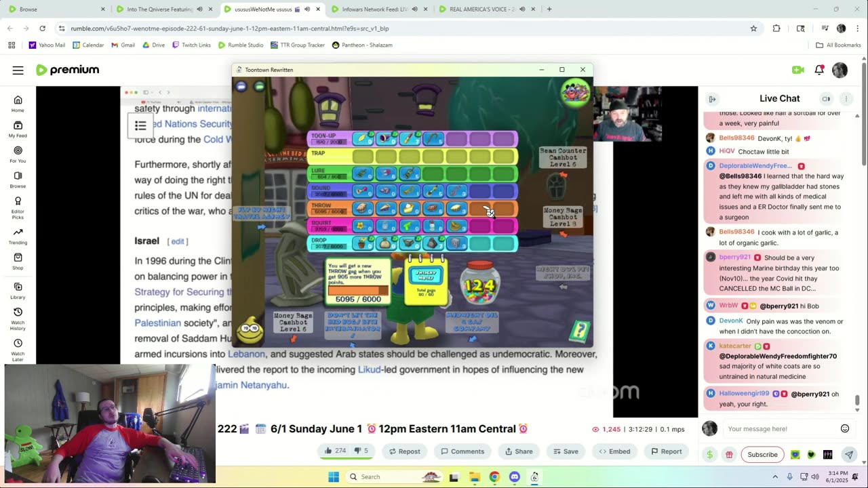The image size is (868, 488).
Task: Select the throw cupcake gag
Action: 363,209
